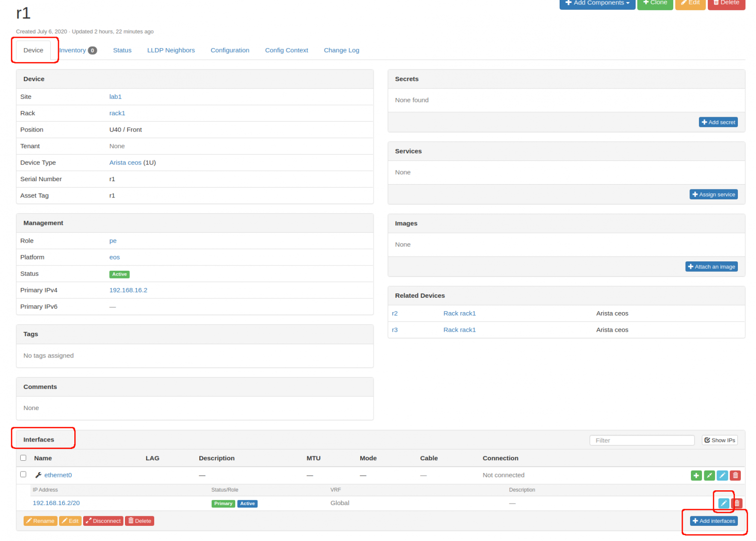Screen dimensions: 756x541
Task: Add an IP address to ethernet0 (green plus)
Action: [696, 475]
